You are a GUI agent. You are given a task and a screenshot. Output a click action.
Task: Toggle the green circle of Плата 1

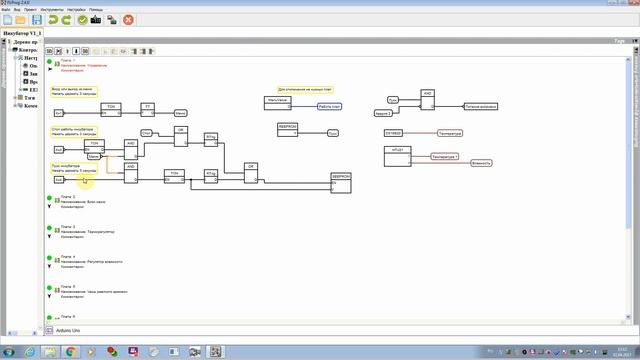click(x=49, y=62)
